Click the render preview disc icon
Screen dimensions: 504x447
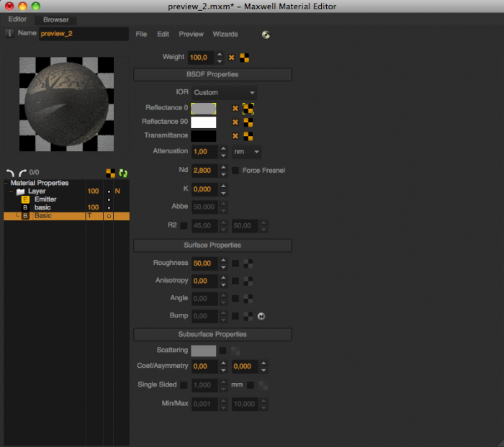[x=266, y=35]
